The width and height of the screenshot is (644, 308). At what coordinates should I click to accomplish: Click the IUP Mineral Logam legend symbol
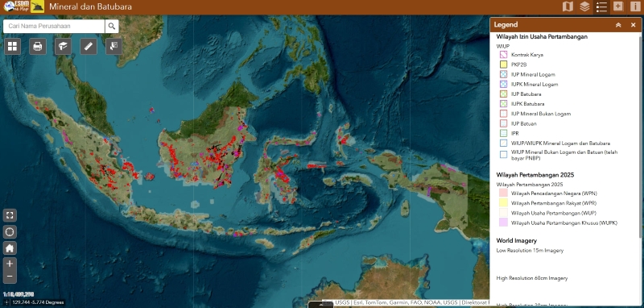pyautogui.click(x=504, y=74)
